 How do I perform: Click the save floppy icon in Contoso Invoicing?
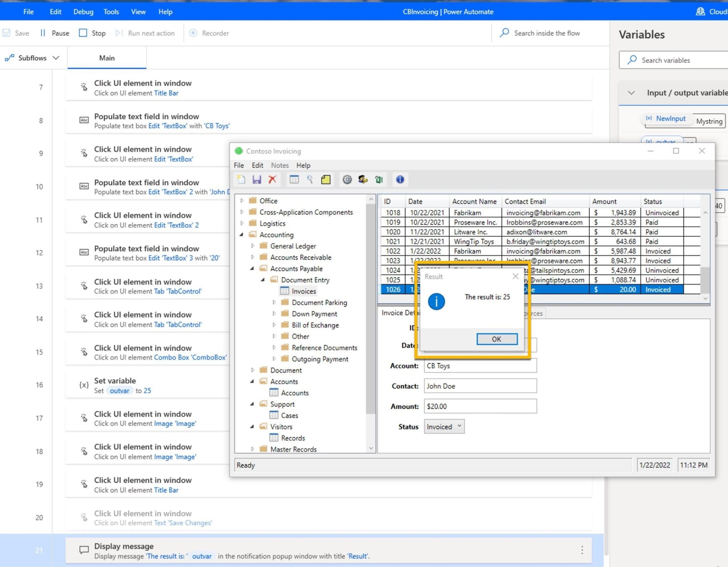(x=257, y=180)
